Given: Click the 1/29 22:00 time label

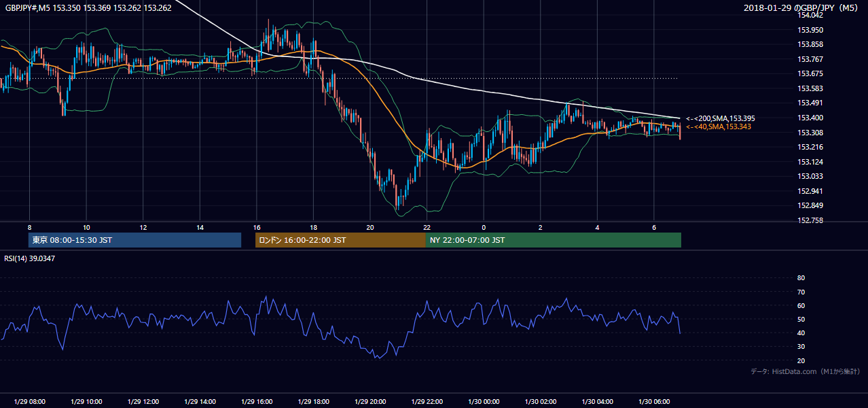Looking at the screenshot, I should tap(427, 402).
